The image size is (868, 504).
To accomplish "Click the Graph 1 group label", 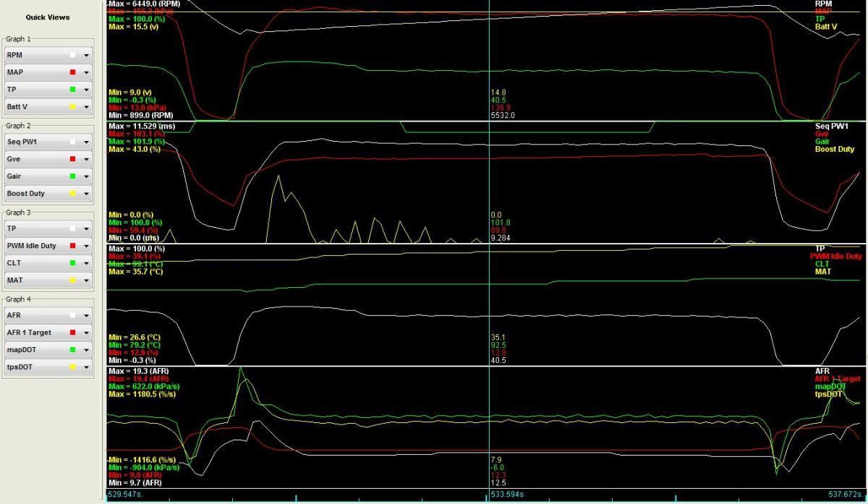I will pos(18,39).
